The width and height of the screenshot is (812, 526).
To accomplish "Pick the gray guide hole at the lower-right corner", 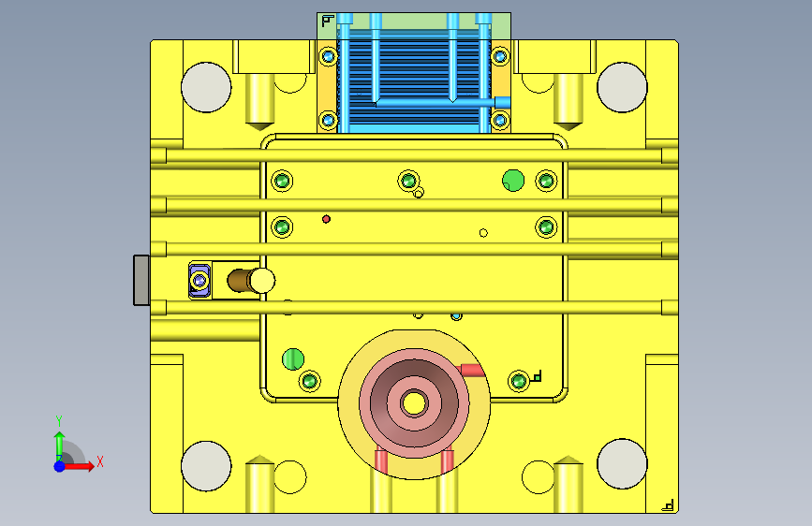I will click(622, 464).
